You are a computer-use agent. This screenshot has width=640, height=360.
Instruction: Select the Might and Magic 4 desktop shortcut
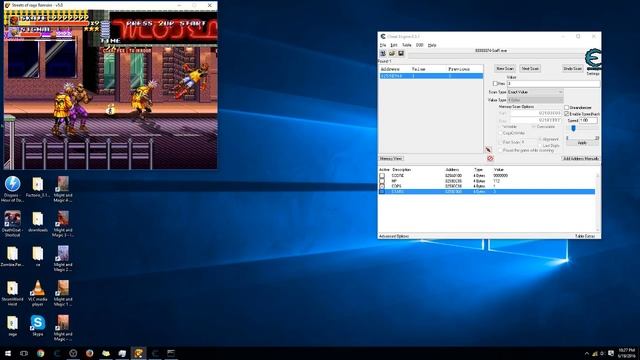tap(63, 189)
